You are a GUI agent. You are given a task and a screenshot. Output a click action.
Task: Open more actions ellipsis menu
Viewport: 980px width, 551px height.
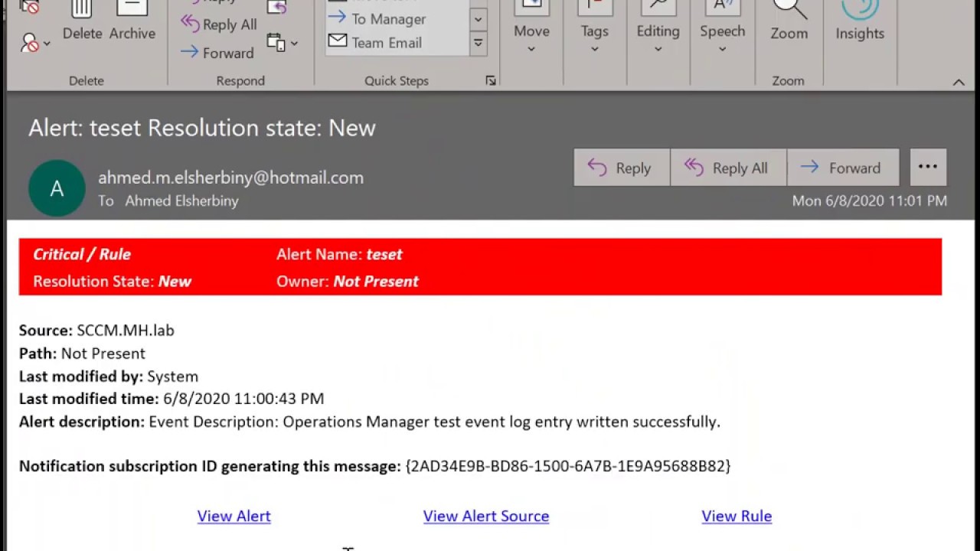pos(928,167)
